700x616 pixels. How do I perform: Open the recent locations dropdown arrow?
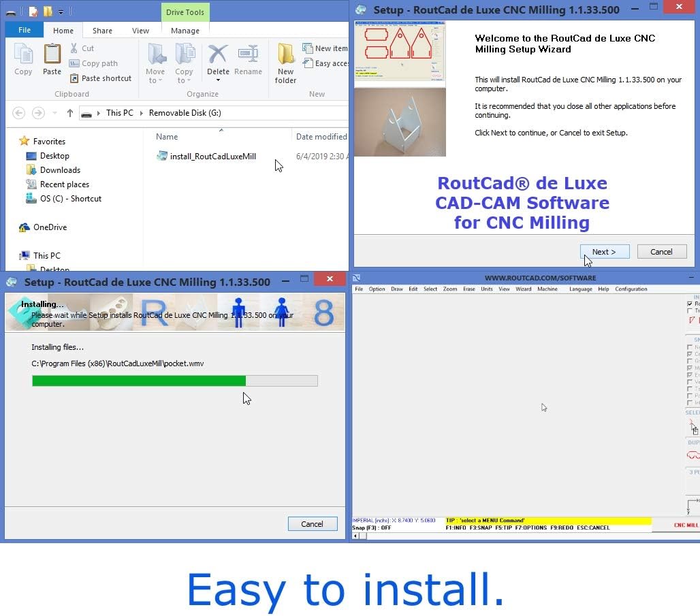pyautogui.click(x=54, y=113)
